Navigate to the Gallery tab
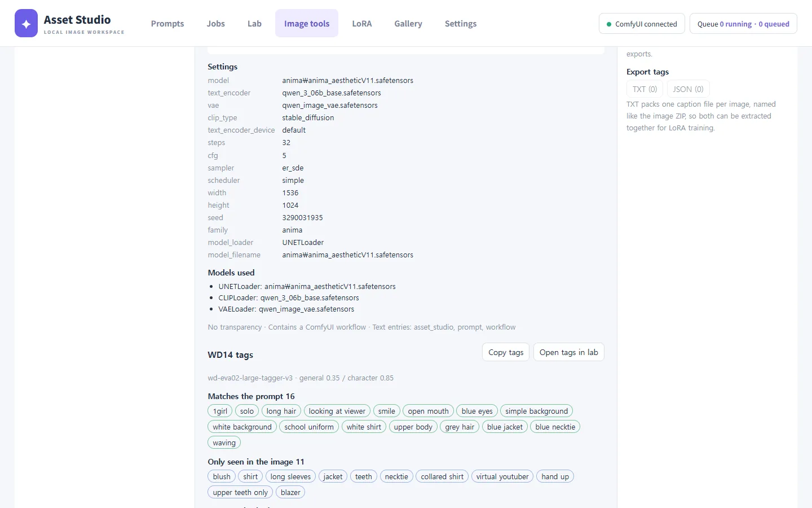812x508 pixels. pos(408,23)
